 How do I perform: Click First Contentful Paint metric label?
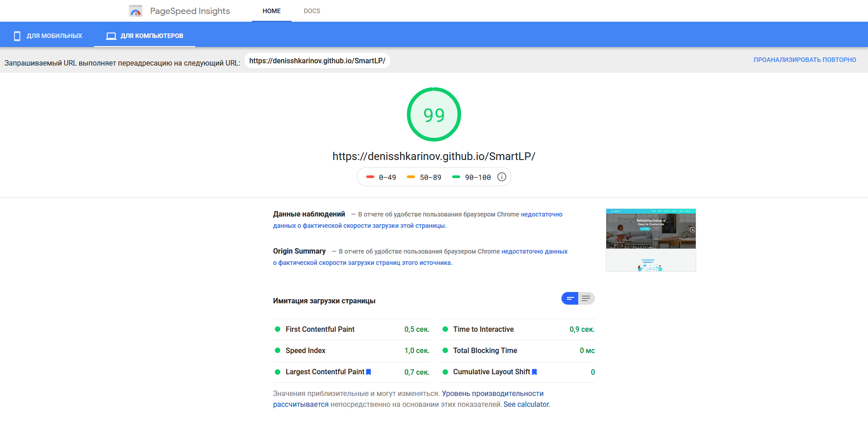(x=320, y=329)
